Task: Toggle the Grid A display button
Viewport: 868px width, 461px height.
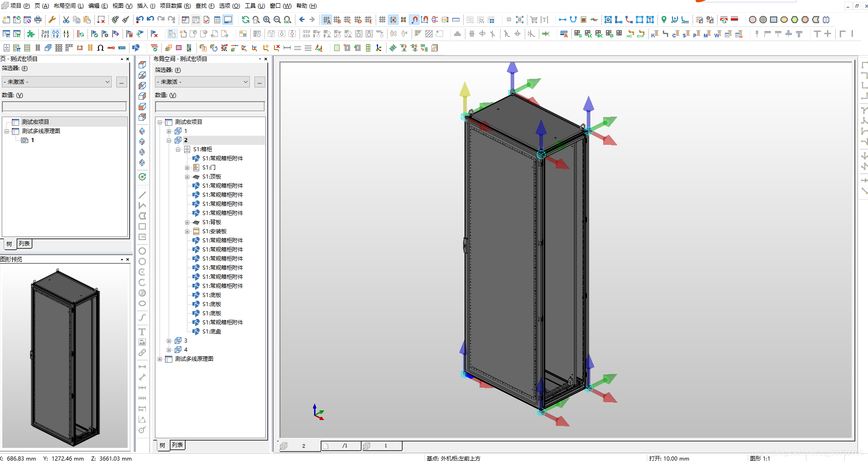Action: [x=326, y=20]
